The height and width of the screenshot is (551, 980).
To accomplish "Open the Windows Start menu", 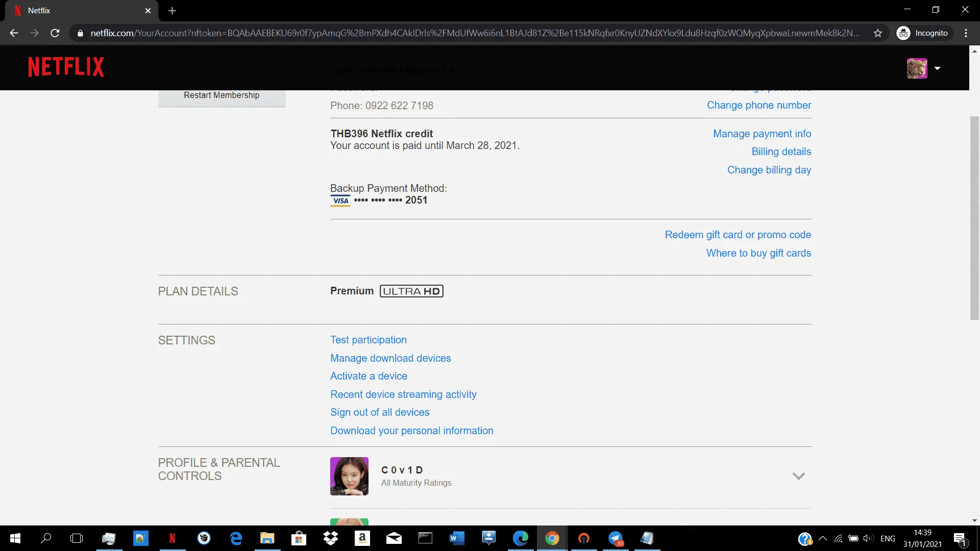I will pyautogui.click(x=15, y=538).
